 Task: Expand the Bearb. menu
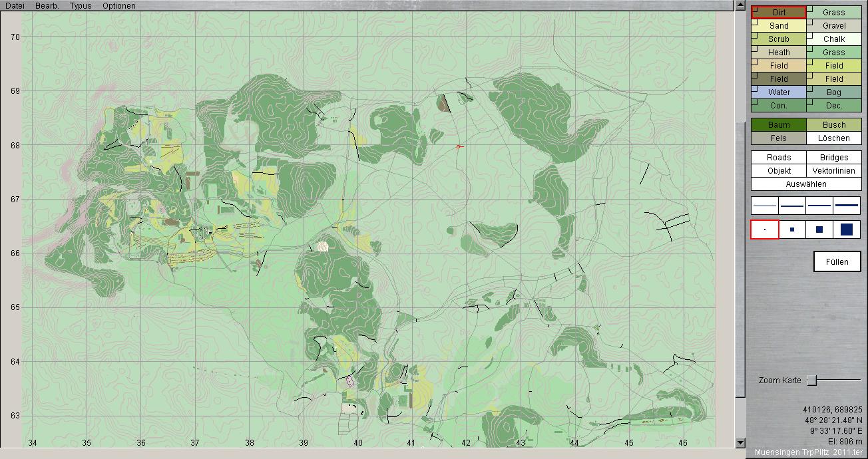47,6
